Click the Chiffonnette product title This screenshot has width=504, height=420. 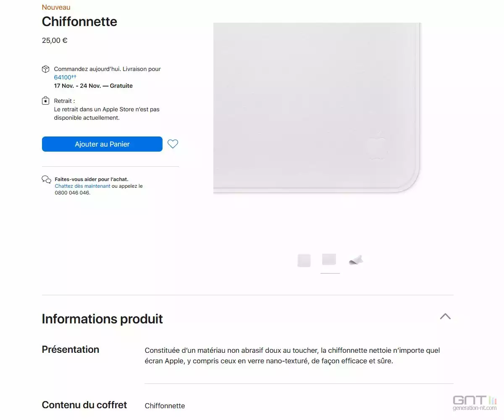click(x=79, y=22)
